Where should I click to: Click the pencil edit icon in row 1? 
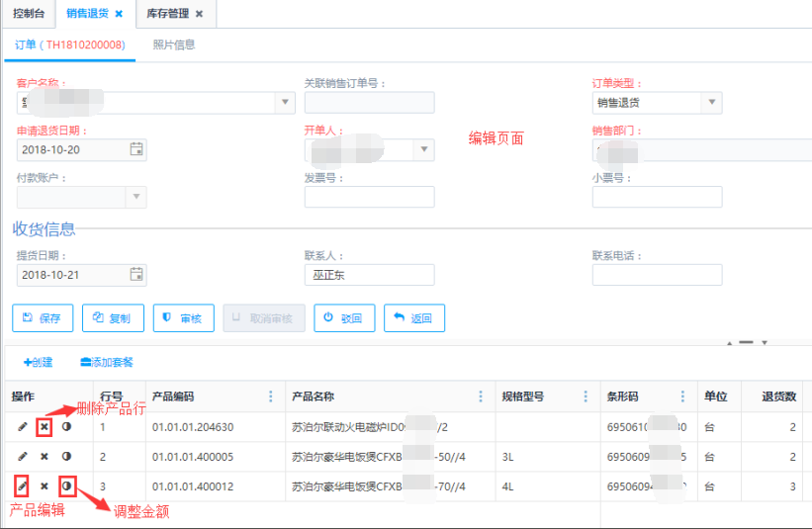pos(22,427)
